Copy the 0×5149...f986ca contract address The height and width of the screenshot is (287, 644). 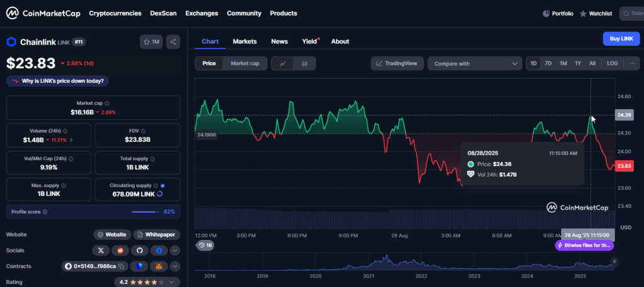point(121,266)
